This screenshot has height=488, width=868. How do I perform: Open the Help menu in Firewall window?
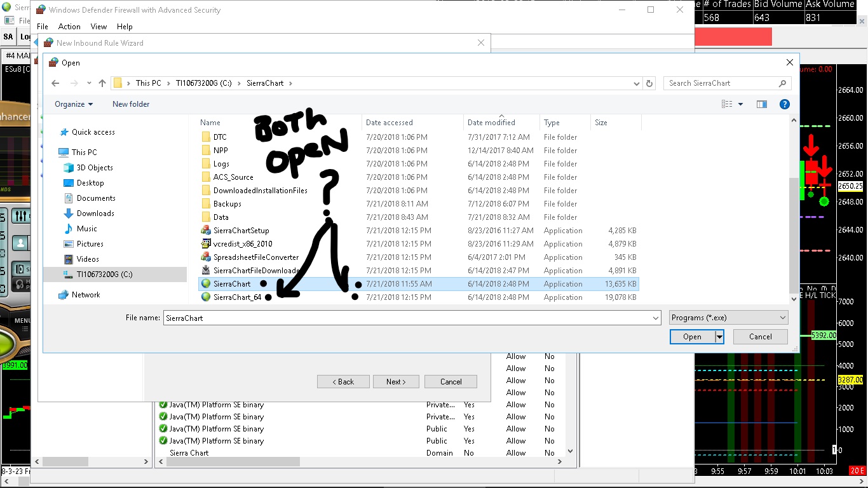[125, 27]
